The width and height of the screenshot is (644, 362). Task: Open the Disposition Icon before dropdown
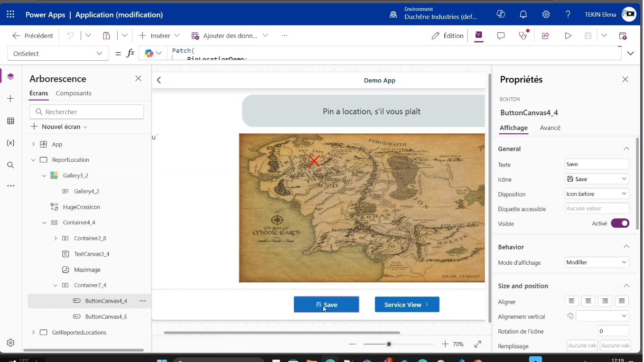[x=597, y=194]
